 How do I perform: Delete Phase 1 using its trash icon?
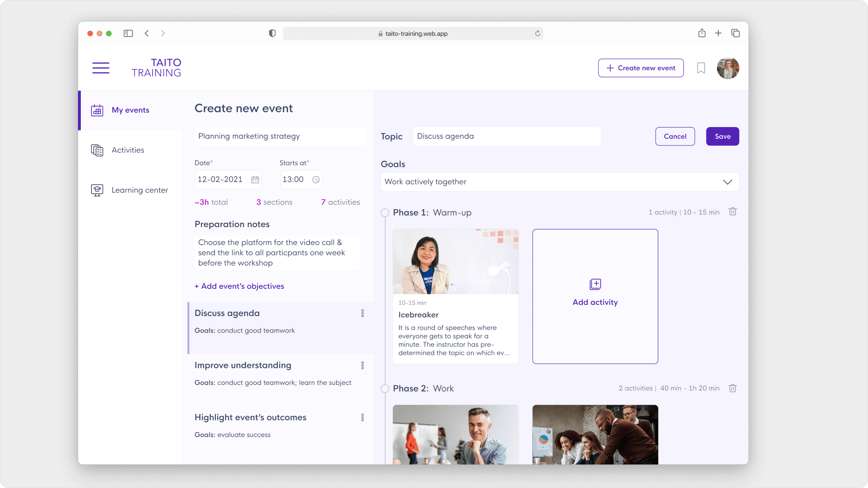pyautogui.click(x=733, y=212)
